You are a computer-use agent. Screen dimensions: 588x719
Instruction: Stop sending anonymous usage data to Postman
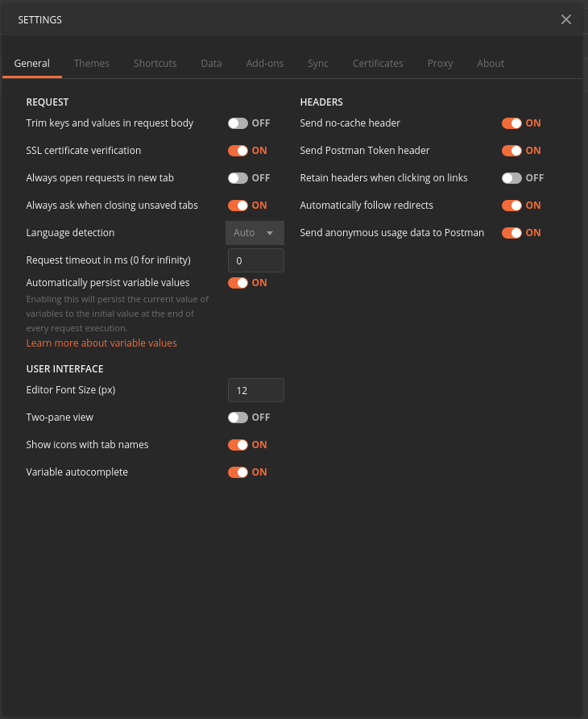click(x=513, y=233)
